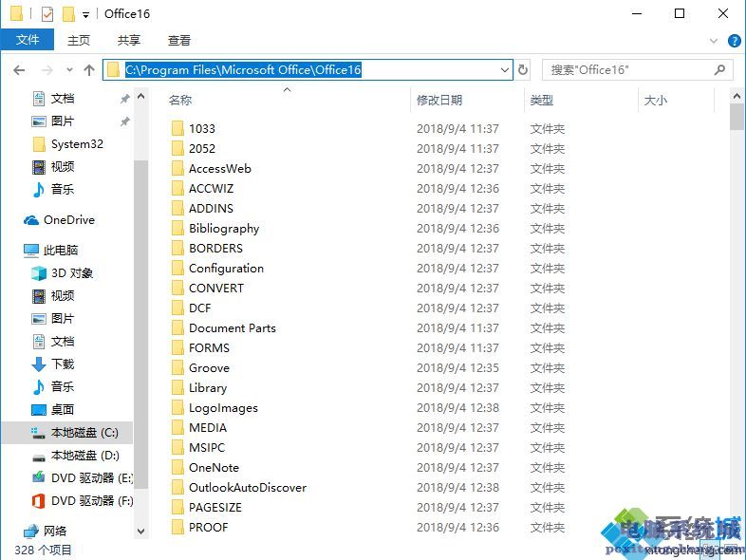Go back with the back arrow button
Image resolution: width=746 pixels, height=560 pixels.
click(x=19, y=70)
